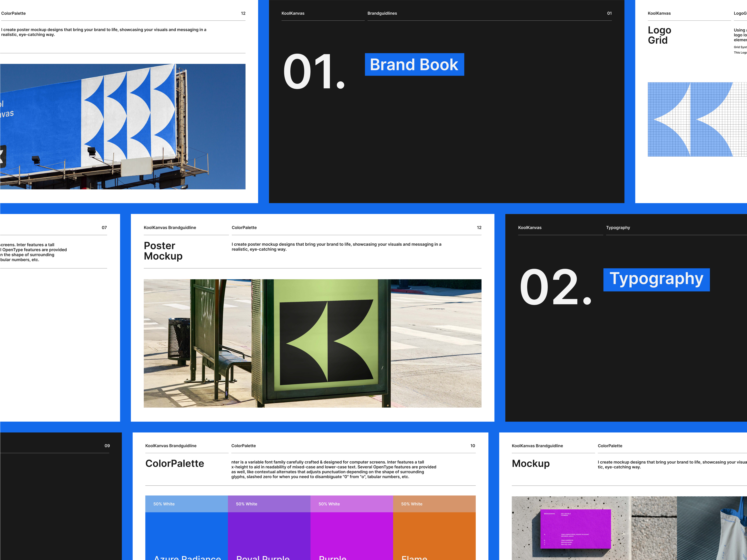Click page number "01" on the Brand Book slide
747x560 pixels.
click(609, 14)
